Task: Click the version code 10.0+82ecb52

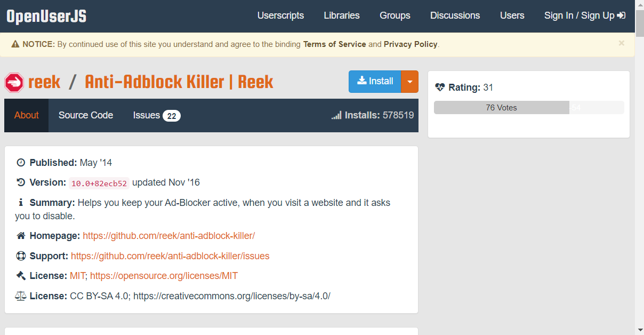Action: point(99,184)
